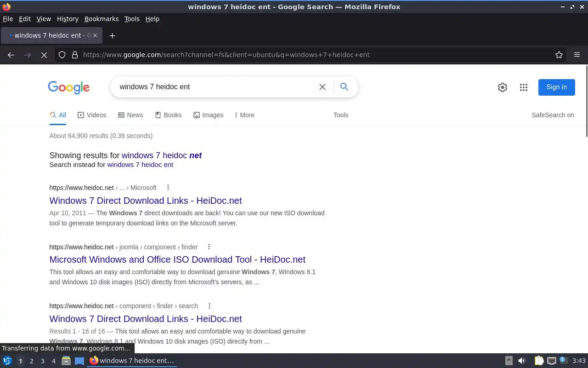Click the Sign in button
The height and width of the screenshot is (368, 588).
556,87
